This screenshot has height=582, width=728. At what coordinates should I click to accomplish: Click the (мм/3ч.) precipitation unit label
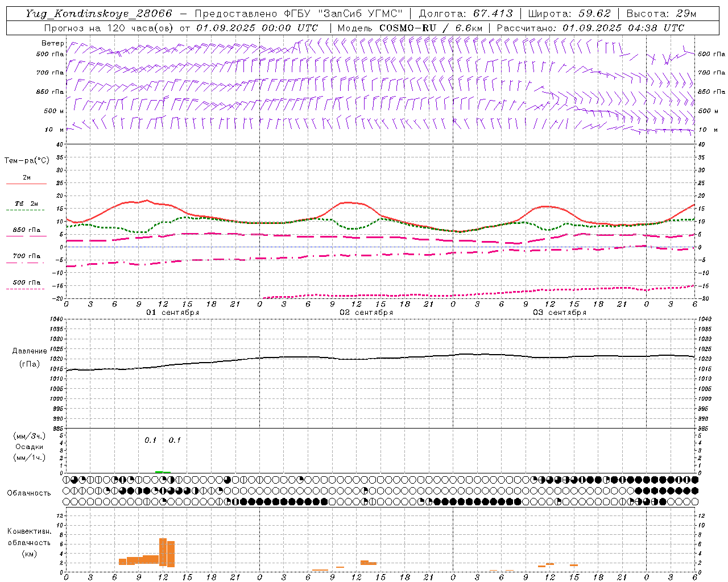[30, 436]
